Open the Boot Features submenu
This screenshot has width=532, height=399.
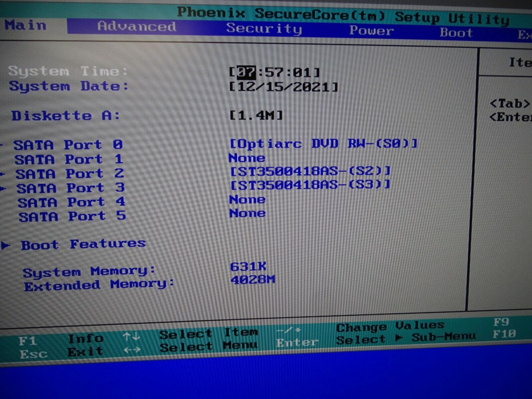click(83, 244)
